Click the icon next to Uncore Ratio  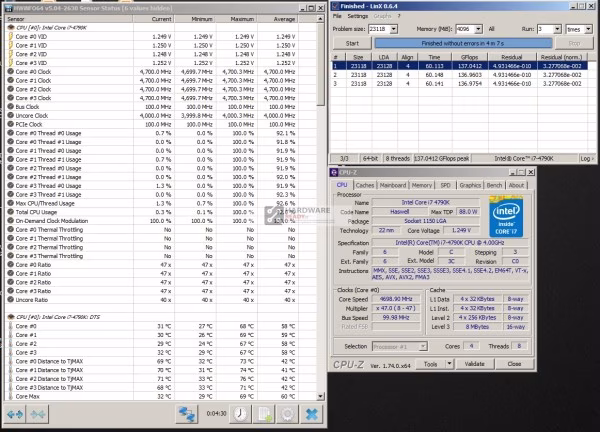point(11,300)
